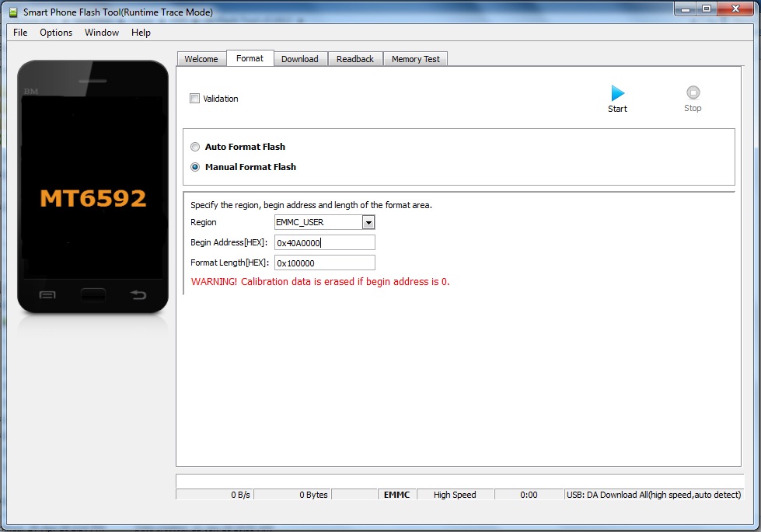Click the Format Length hex field
761x532 pixels.
tap(324, 263)
